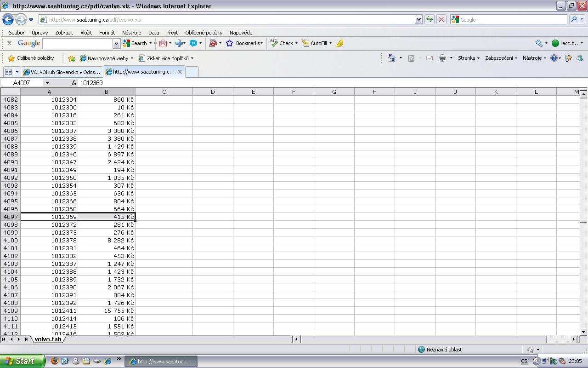Click the RSS feeds icon
588x368 pixels.
click(411, 58)
